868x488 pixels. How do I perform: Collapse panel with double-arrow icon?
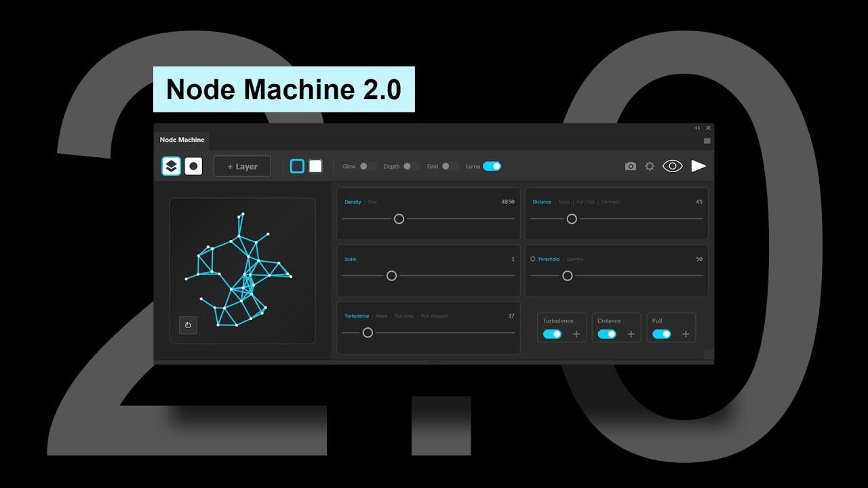(698, 128)
